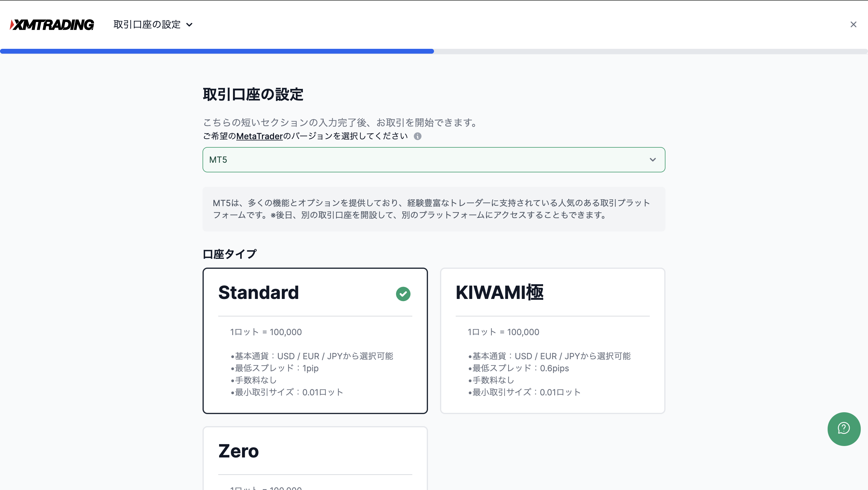This screenshot has height=490, width=868.
Task: Select the Zero account type card
Action: tap(315, 458)
